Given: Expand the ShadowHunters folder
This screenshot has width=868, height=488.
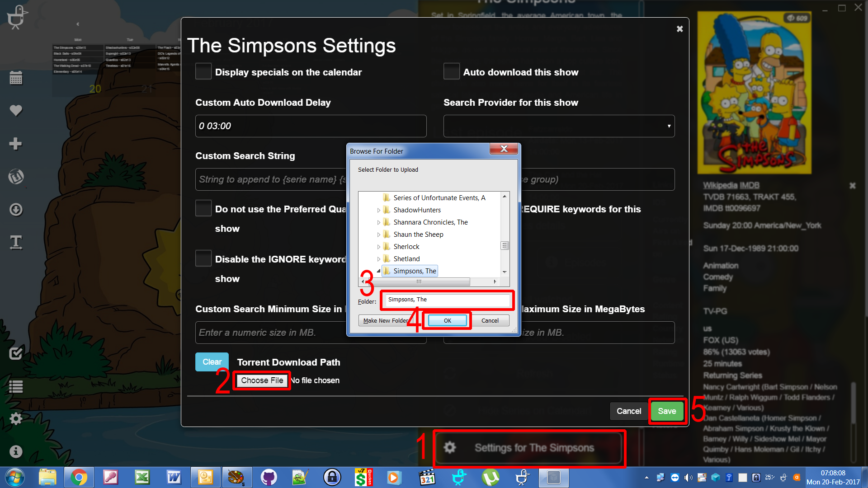Looking at the screenshot, I should click(379, 210).
